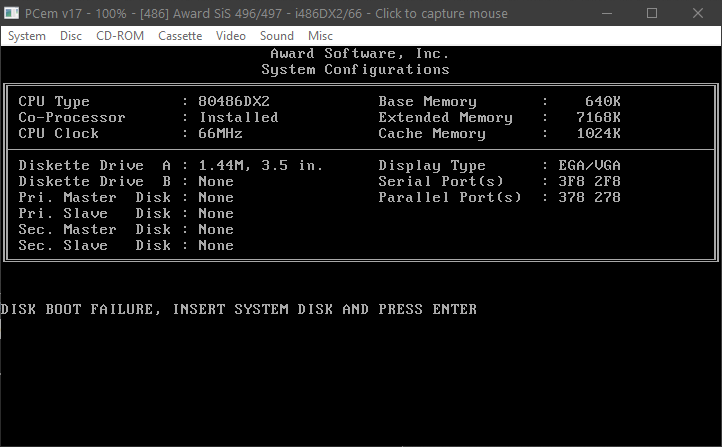Click the EGA/VGA Display Type value
Viewport: 722px width, 447px height.
(582, 166)
